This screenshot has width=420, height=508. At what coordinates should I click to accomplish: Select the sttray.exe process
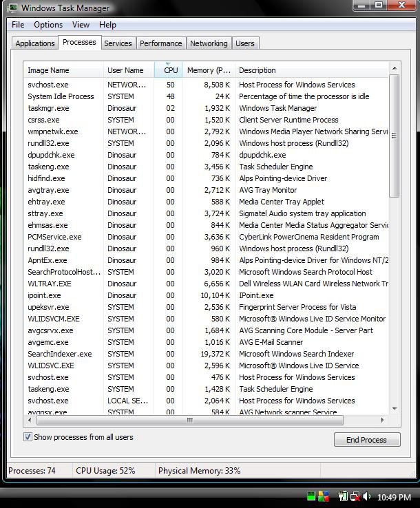click(x=206, y=213)
